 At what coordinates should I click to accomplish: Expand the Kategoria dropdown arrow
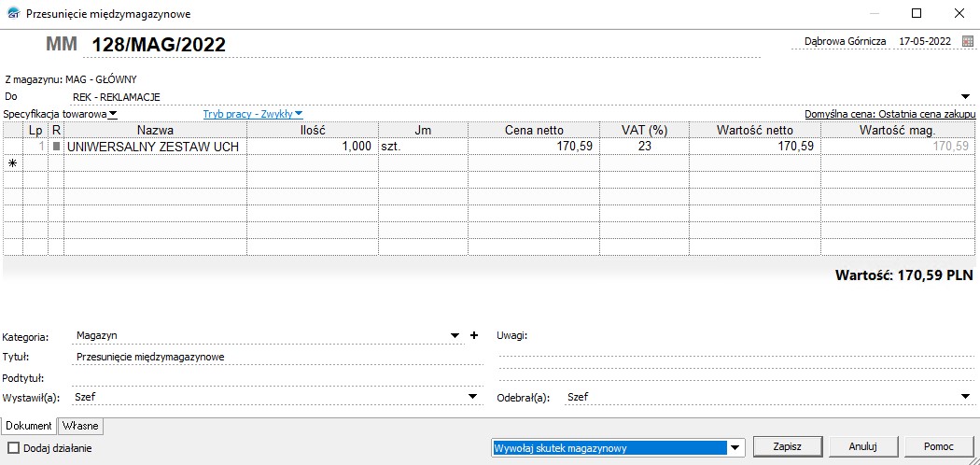[455, 335]
